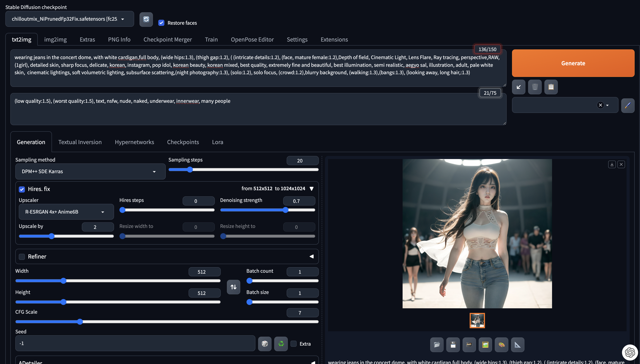Viewport: 640px width, 364px height.
Task: Click the dice icon for random seed
Action: click(x=265, y=344)
